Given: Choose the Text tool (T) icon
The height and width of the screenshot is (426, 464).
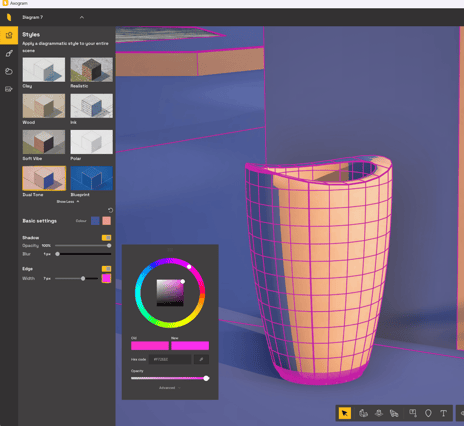Looking at the screenshot, I should coord(443,413).
